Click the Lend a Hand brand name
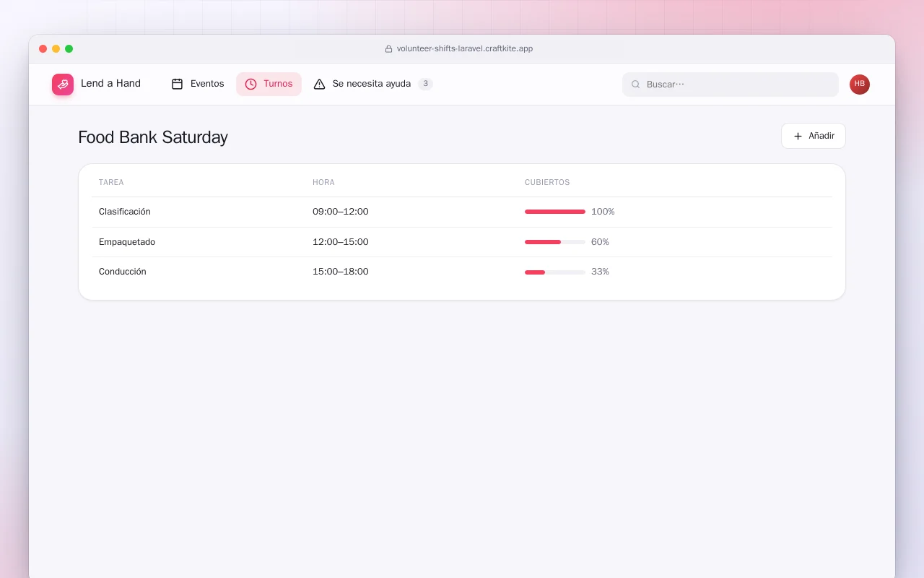Screen dimensions: 924x578 [x=110, y=84]
